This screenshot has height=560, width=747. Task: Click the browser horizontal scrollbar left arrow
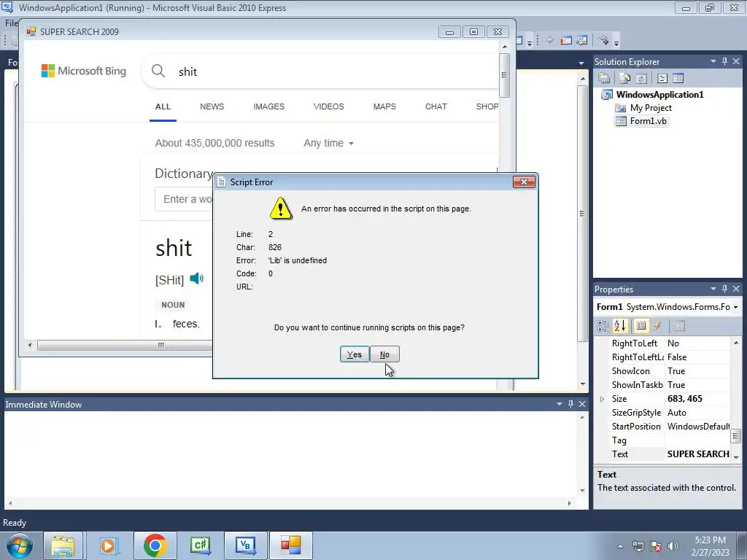coord(30,345)
